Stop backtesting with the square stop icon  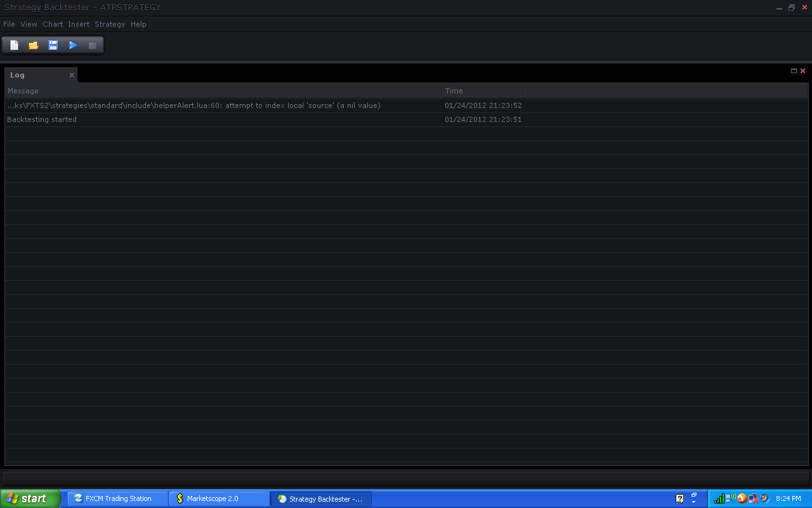tap(93, 45)
